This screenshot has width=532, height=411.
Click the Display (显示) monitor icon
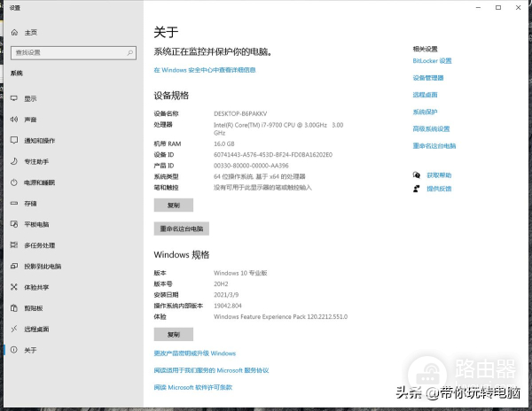point(14,98)
